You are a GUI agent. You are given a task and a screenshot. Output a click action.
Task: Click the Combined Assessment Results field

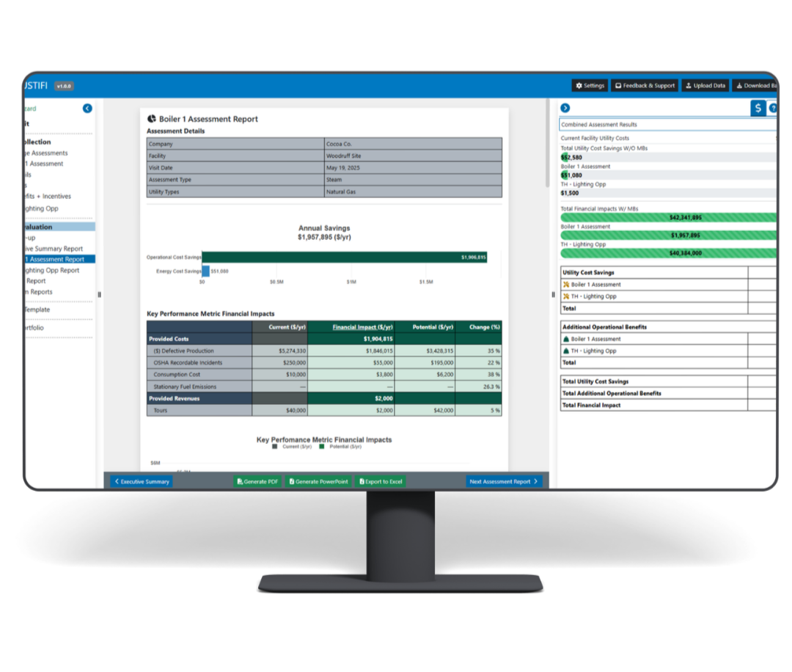[x=668, y=124]
